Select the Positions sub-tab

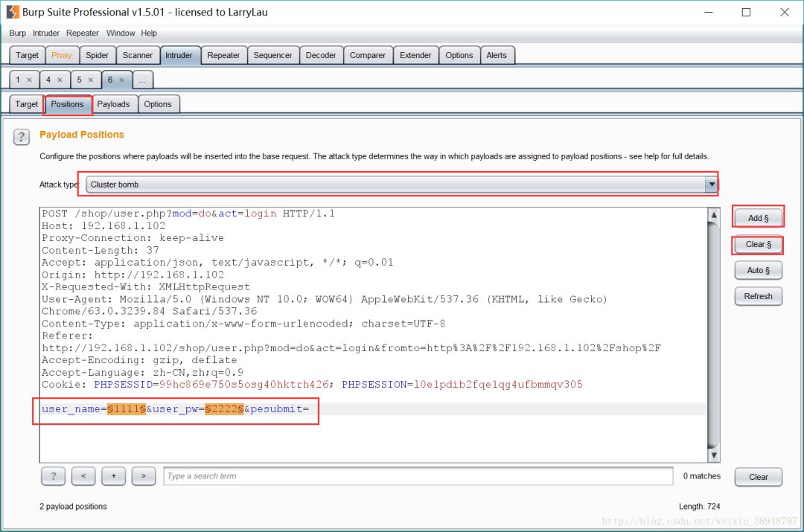(67, 104)
